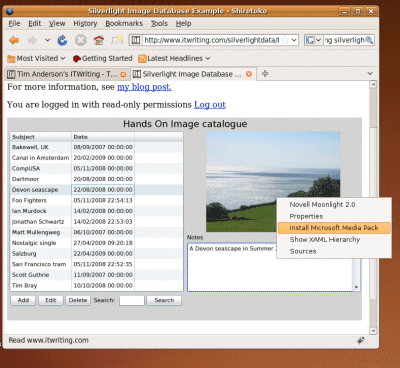
Task: Bookmark this page with the star icon
Action: (285, 40)
